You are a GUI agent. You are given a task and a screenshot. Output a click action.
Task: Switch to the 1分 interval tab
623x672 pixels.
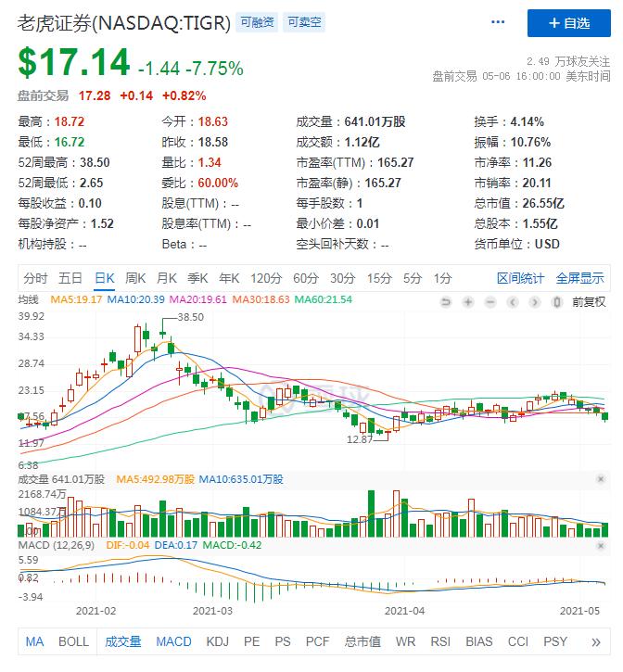pos(442,279)
